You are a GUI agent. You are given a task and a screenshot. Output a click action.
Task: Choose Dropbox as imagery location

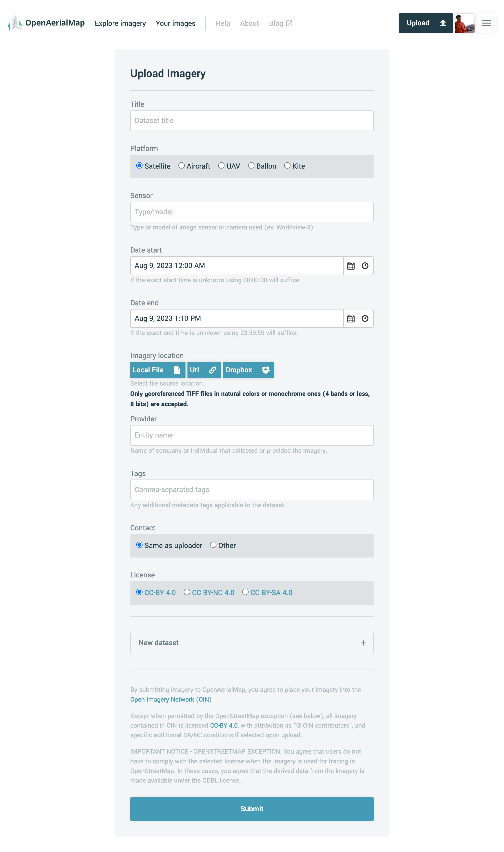pyautogui.click(x=248, y=370)
